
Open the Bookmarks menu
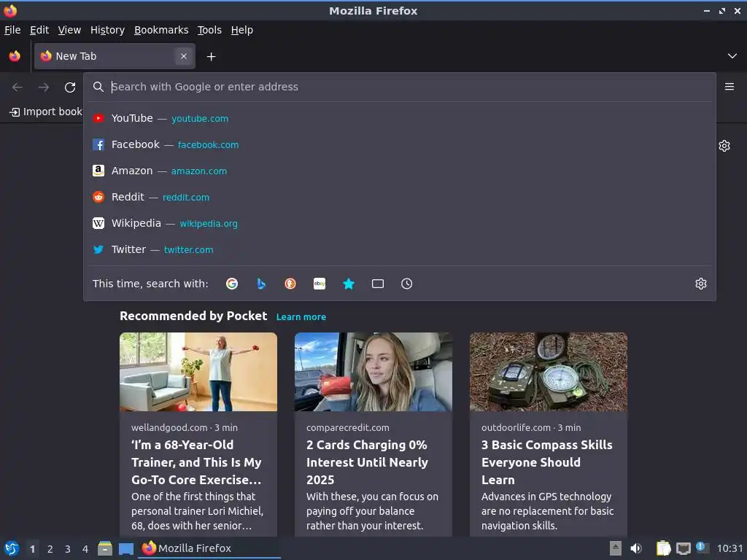(x=161, y=30)
